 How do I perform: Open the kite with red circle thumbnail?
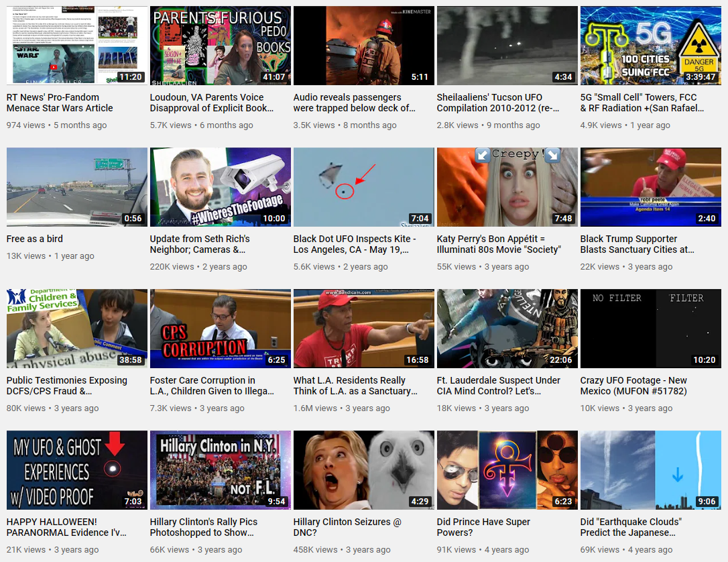point(364,187)
